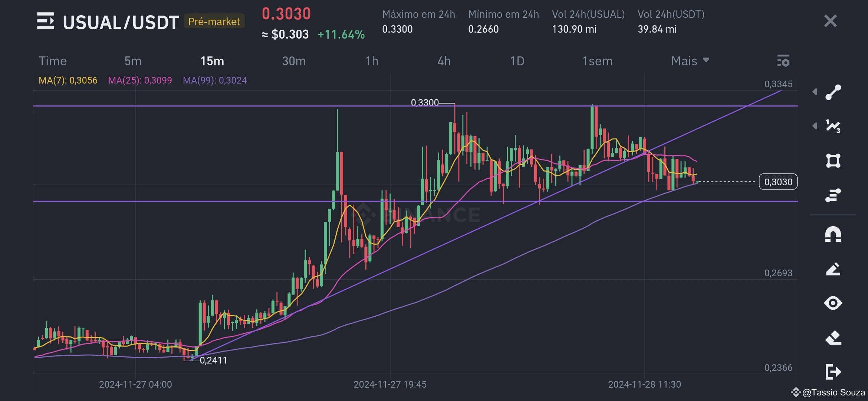The image size is (868, 401).
Task: Click the ≈ $0.303 converted price
Action: tap(285, 35)
